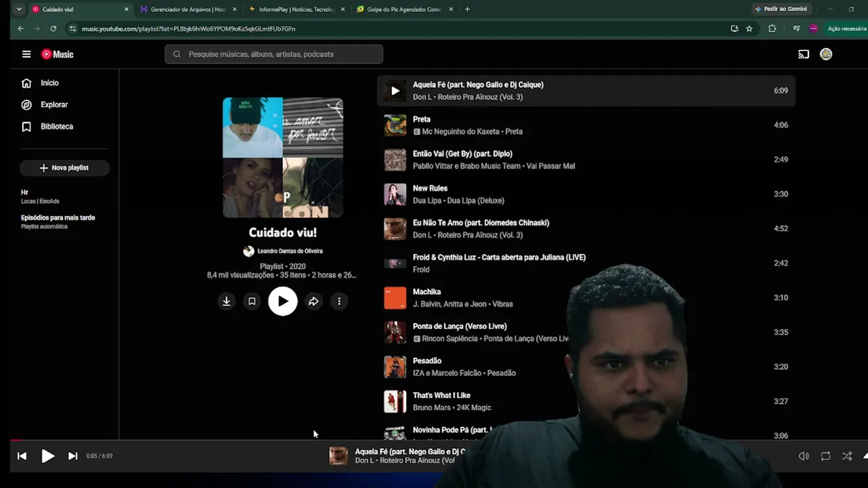Bookmark page with star icon
The image size is (868, 488).
(749, 28)
